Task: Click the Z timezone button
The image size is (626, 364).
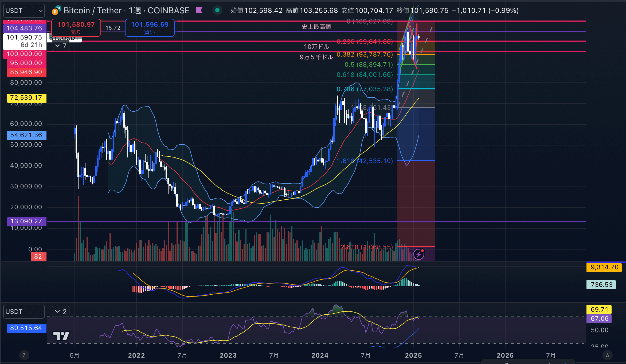Action: point(24,355)
